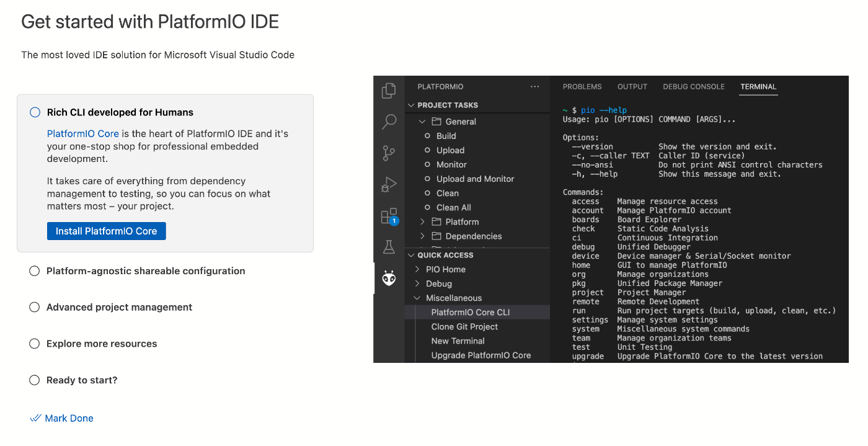
Task: Open the Run and Debug icon
Action: [389, 184]
